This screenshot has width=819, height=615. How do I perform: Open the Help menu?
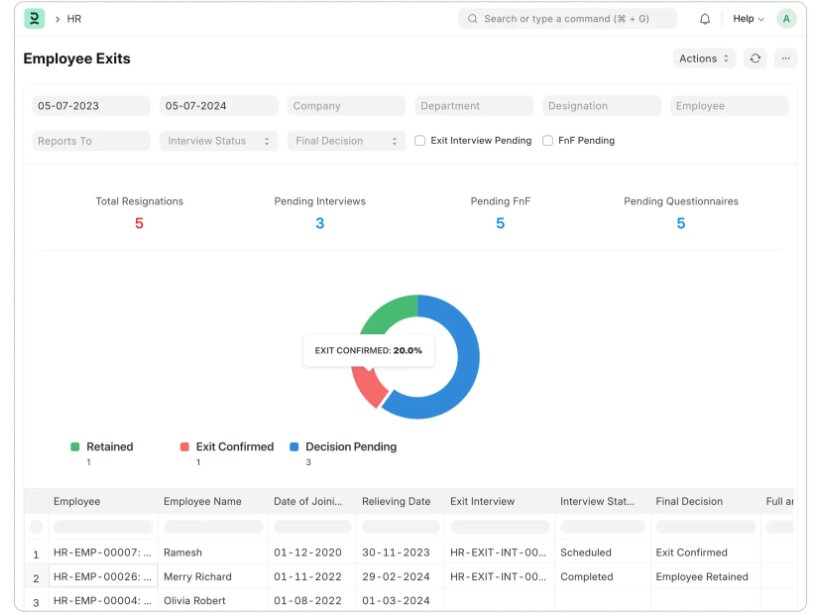tap(748, 19)
